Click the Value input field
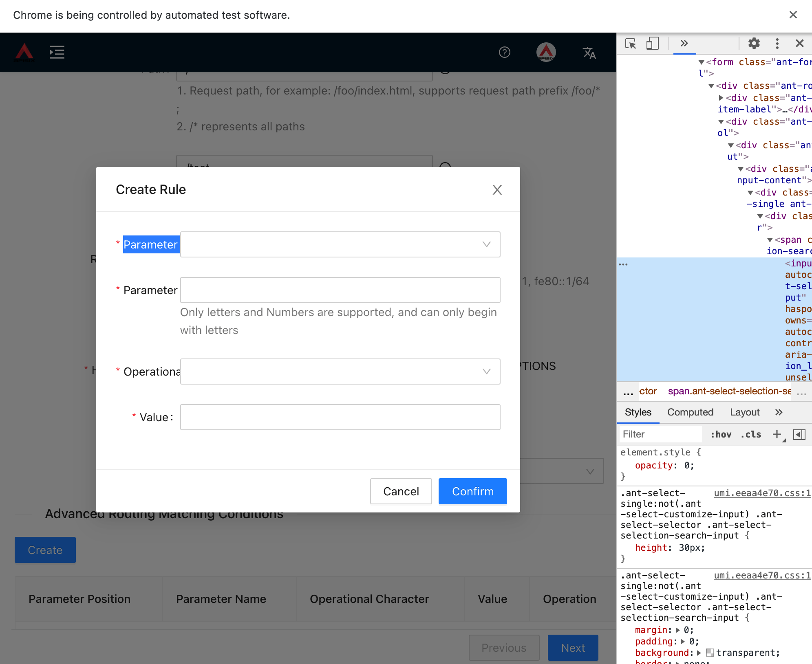The width and height of the screenshot is (812, 664). [340, 417]
